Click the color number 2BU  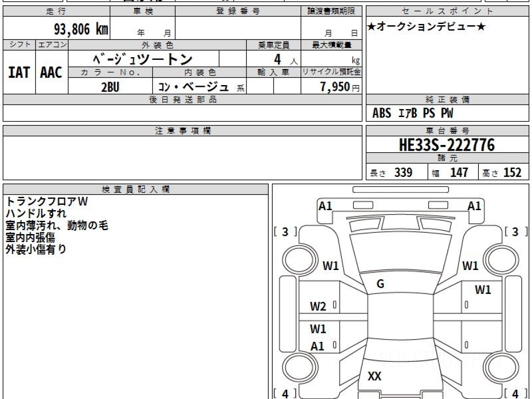(110, 87)
